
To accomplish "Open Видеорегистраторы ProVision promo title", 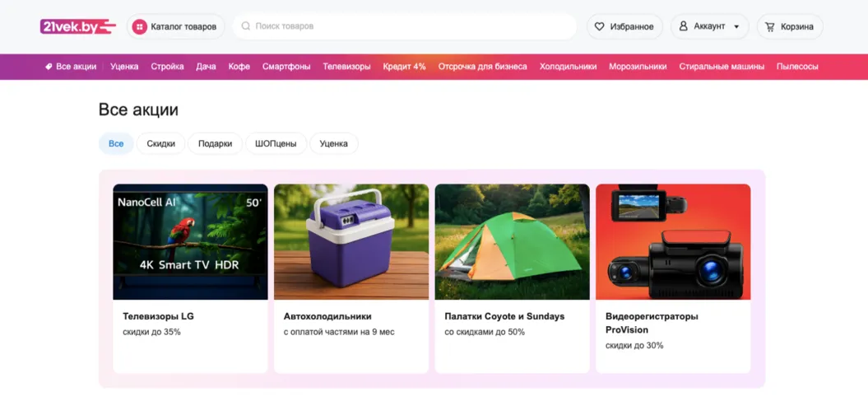I will 652,324.
